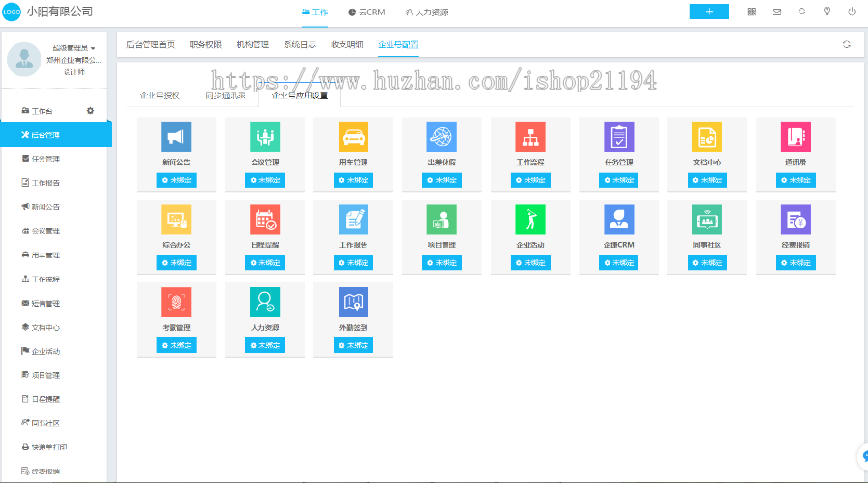This screenshot has height=483, width=868.
Task: Open 文档中心 in the left sidebar
Action: [x=41, y=327]
